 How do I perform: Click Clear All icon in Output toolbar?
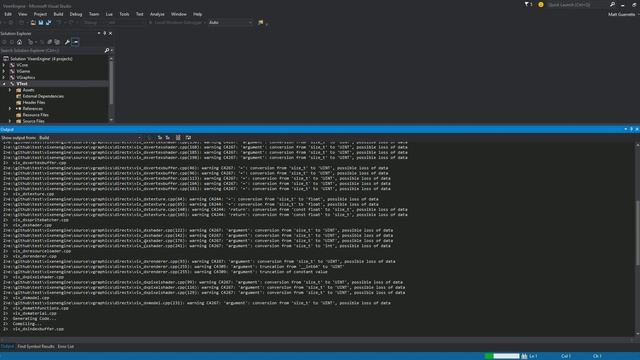tap(178, 138)
